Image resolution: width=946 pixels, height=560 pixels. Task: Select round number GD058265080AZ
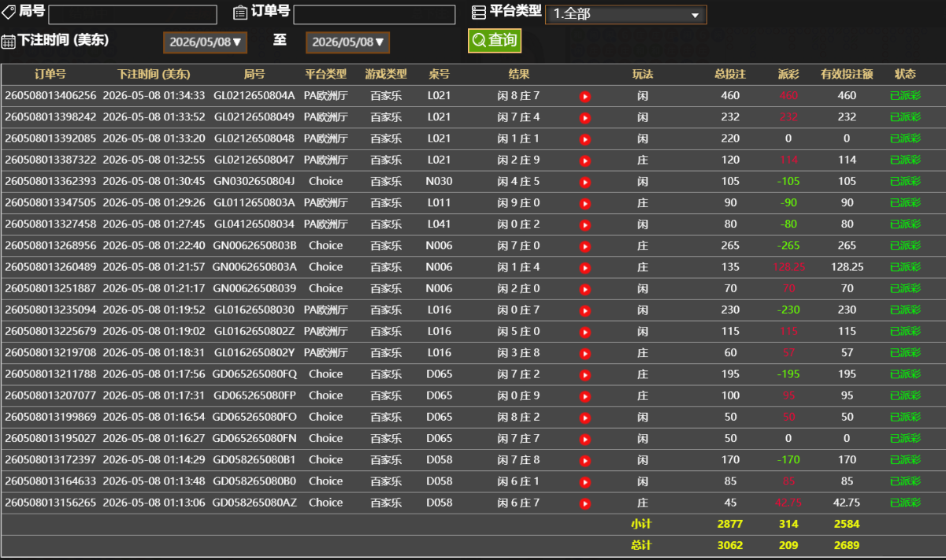pyautogui.click(x=254, y=503)
